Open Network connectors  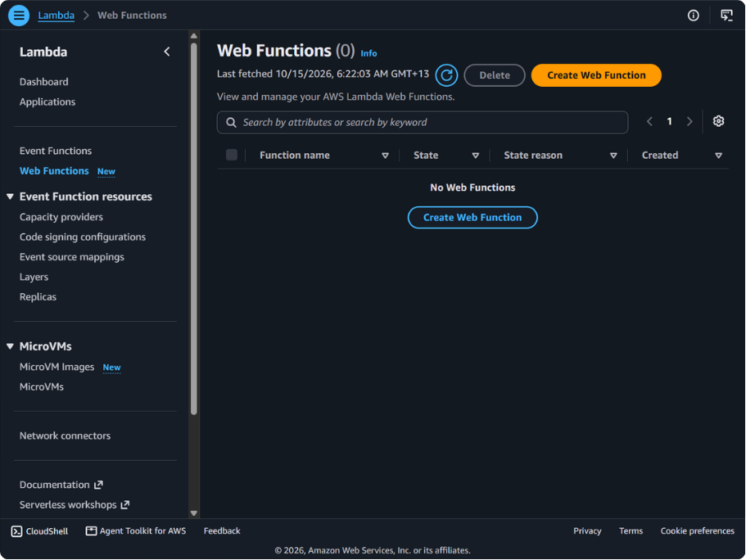(66, 436)
